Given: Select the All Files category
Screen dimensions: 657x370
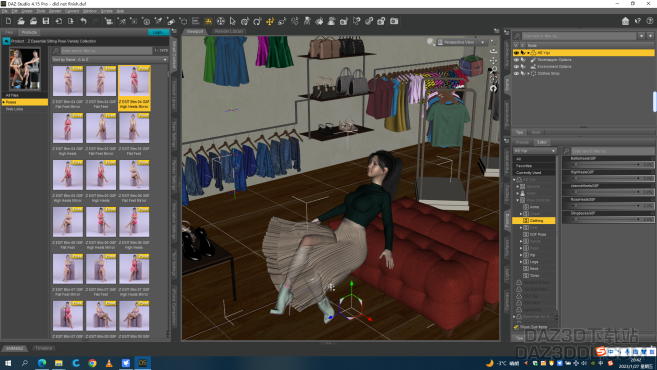Looking at the screenshot, I should tap(25, 95).
